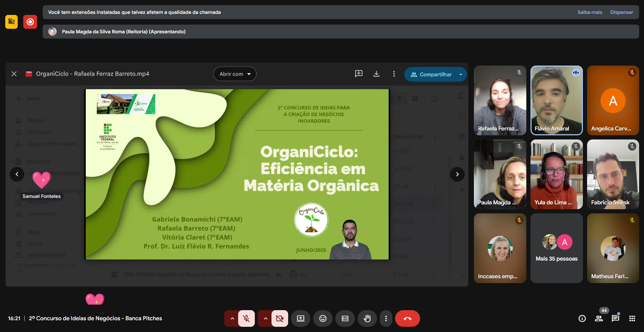Toggle closed captions on
This screenshot has height=332, width=644.
click(x=345, y=318)
